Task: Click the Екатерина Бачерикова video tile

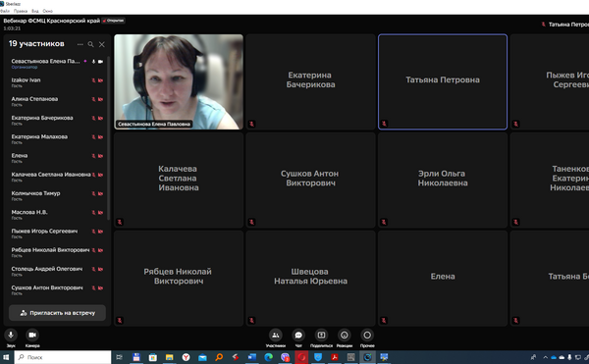Action: point(310,81)
